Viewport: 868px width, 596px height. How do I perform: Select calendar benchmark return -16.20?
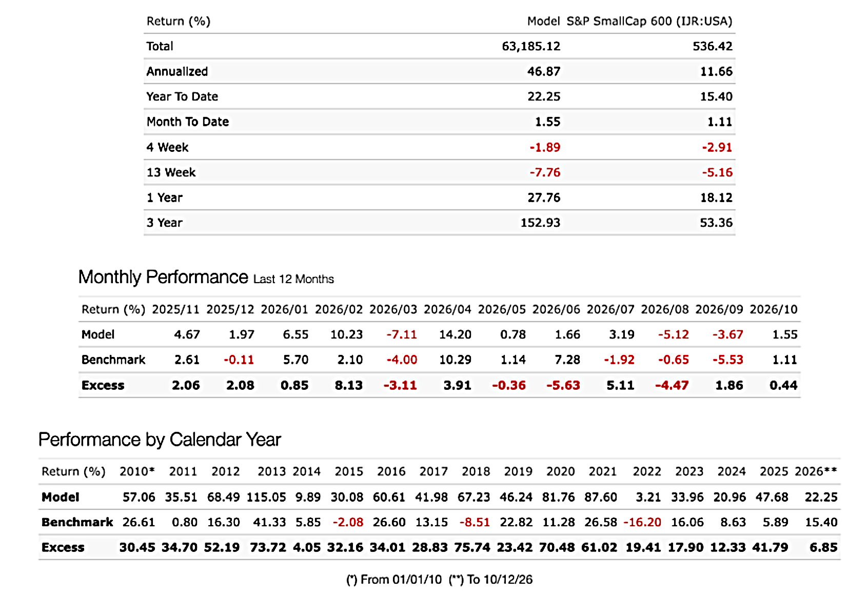click(x=642, y=522)
